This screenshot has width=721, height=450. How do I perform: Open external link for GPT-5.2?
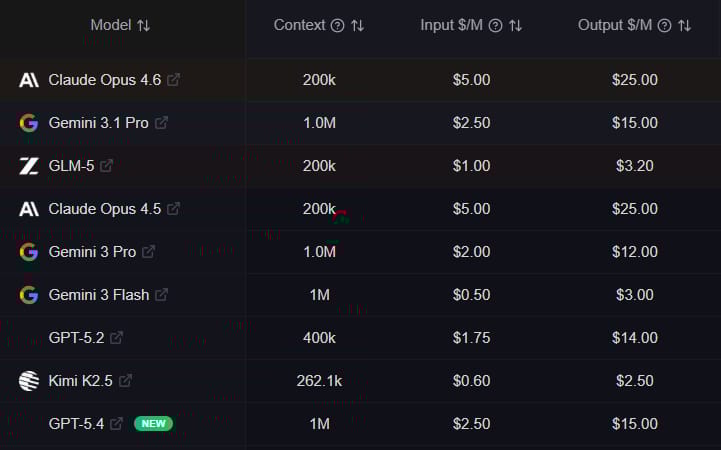(x=116, y=337)
